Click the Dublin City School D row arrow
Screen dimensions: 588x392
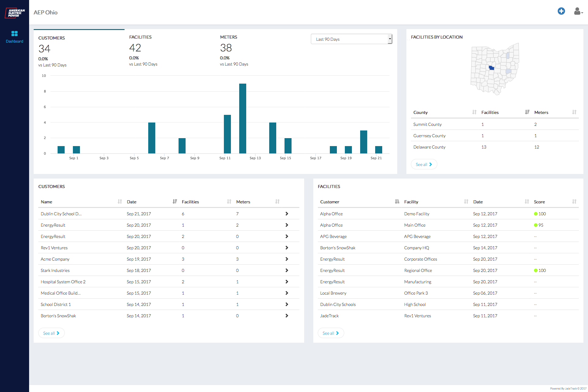coord(287,213)
